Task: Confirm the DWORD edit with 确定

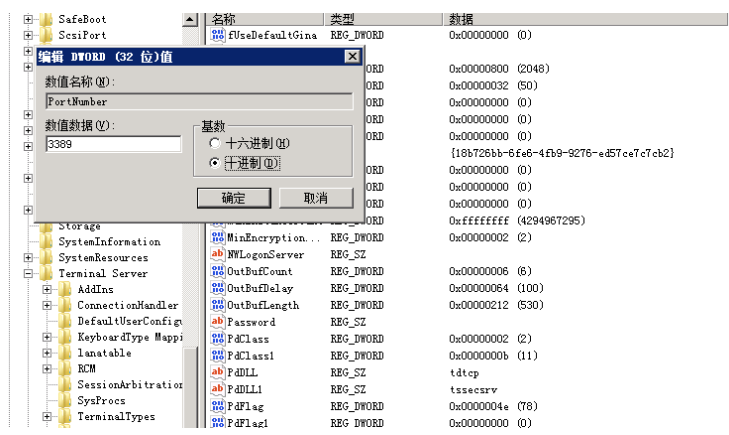Action: click(234, 198)
